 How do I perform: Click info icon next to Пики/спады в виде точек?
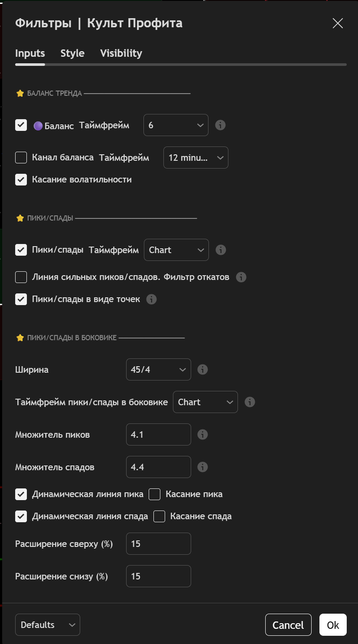(151, 299)
